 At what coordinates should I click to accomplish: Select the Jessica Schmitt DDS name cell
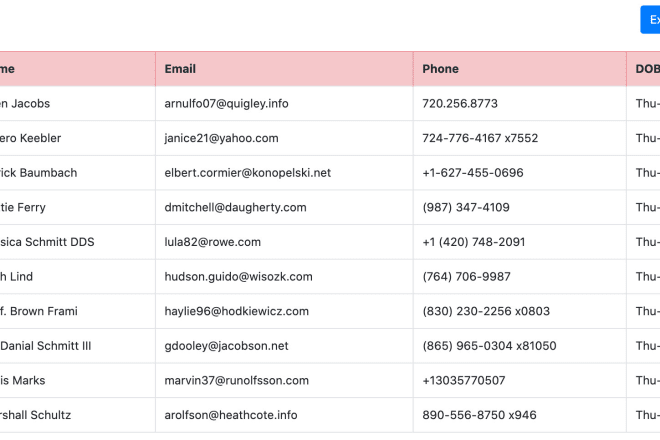point(40,242)
